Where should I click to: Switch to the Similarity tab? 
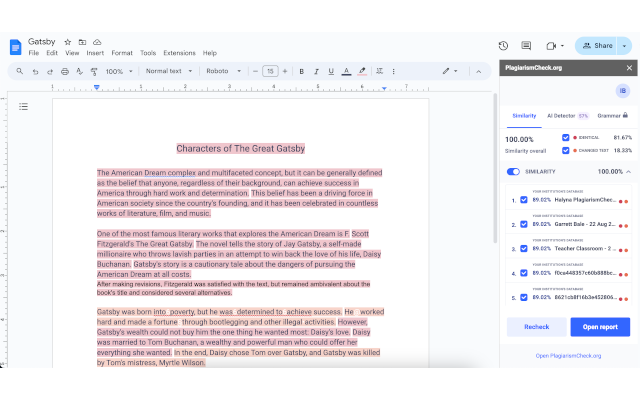[524, 116]
